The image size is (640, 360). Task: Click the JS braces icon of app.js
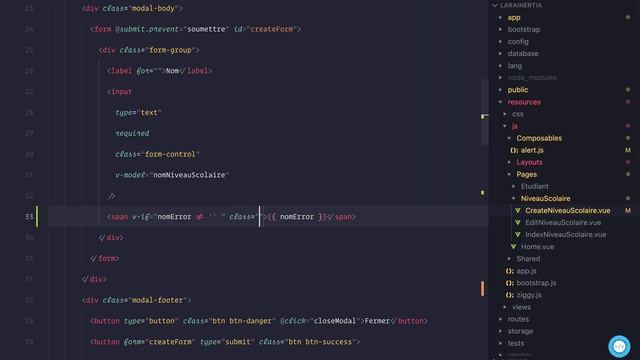pyautogui.click(x=510, y=271)
